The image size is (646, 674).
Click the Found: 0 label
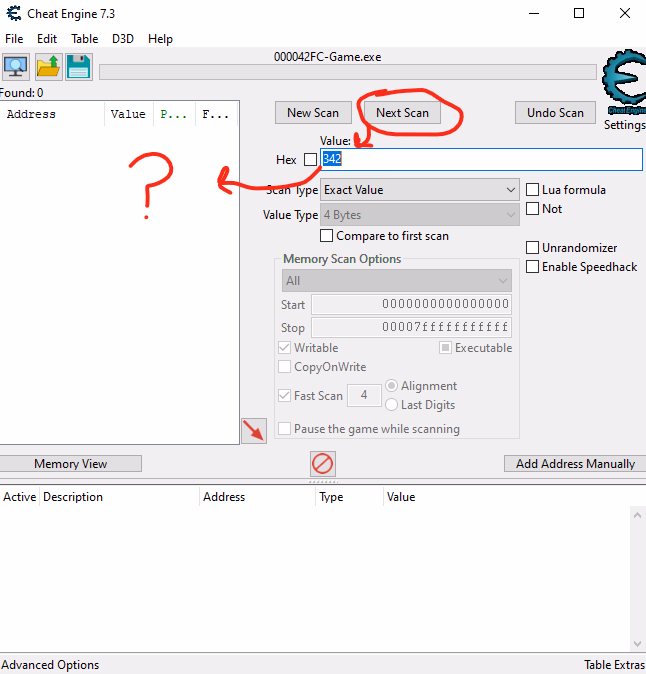[x=21, y=92]
